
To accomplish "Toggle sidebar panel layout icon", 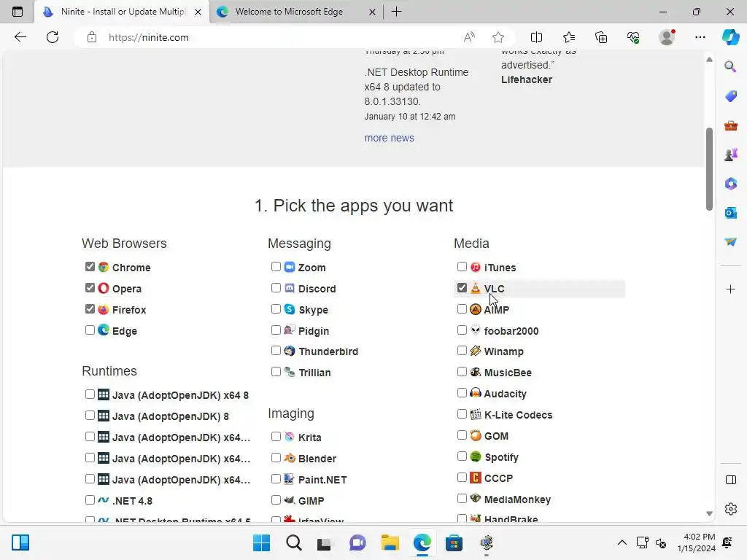I will click(730, 480).
